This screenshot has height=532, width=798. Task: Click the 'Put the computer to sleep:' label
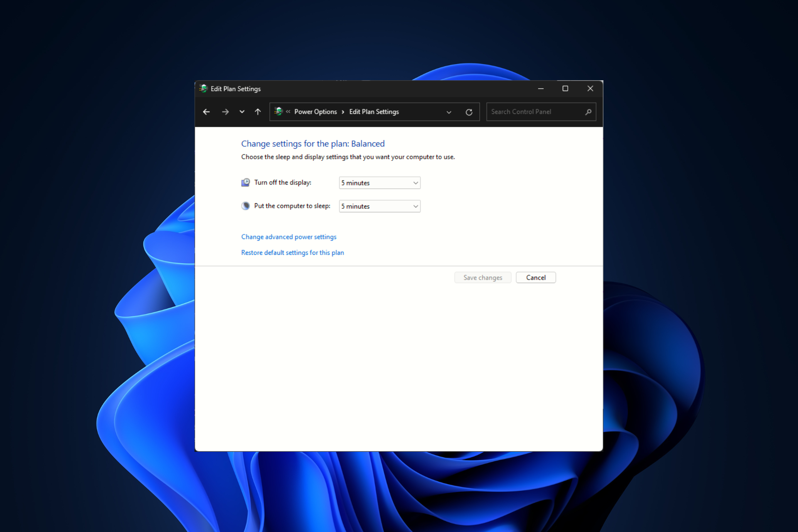[292, 206]
